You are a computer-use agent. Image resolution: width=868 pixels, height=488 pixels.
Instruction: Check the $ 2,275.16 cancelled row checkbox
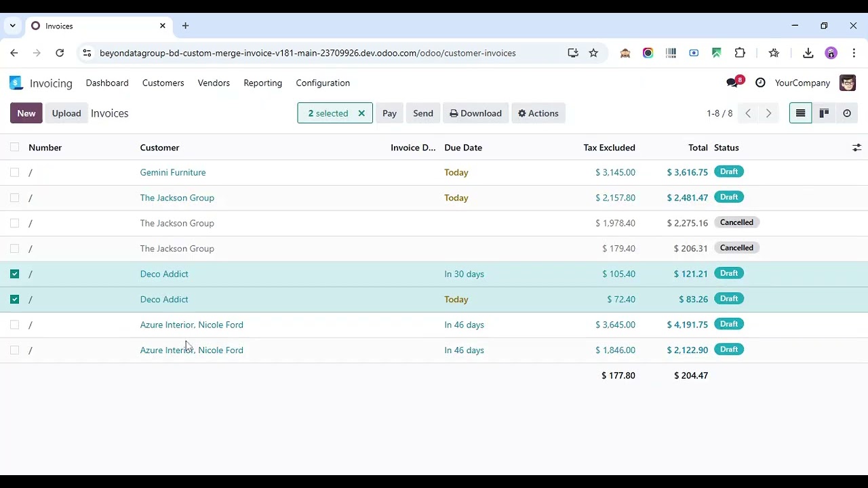pos(14,224)
